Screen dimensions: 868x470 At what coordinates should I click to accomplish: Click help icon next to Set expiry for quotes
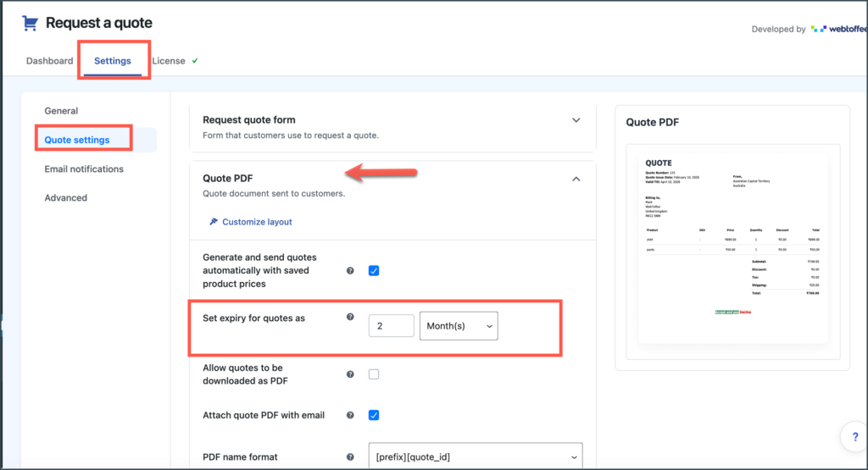(x=350, y=317)
